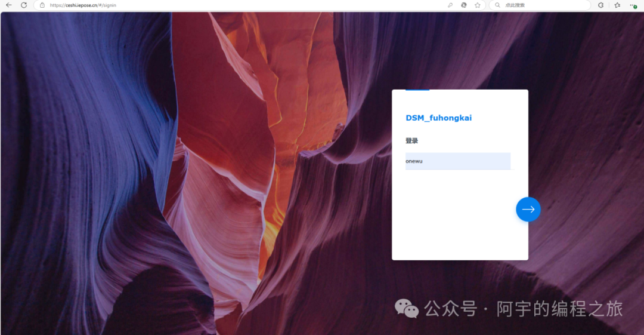Bookmark this page with the star icon
644x335 pixels.
[477, 5]
